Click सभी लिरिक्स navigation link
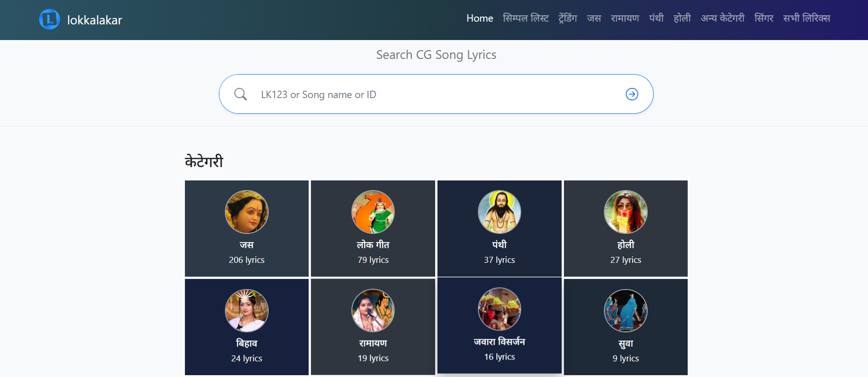This screenshot has height=377, width=868. point(806,18)
